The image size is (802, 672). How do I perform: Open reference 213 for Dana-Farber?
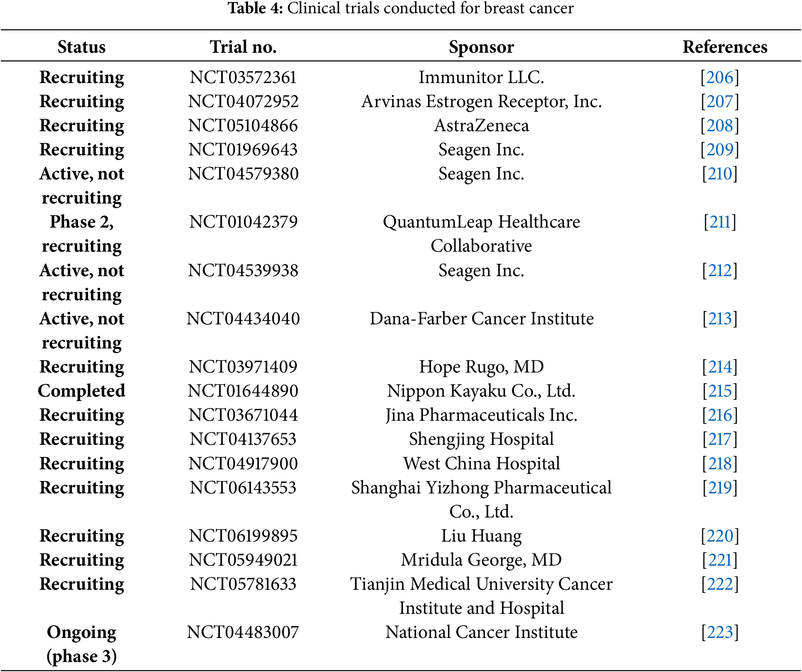720,319
